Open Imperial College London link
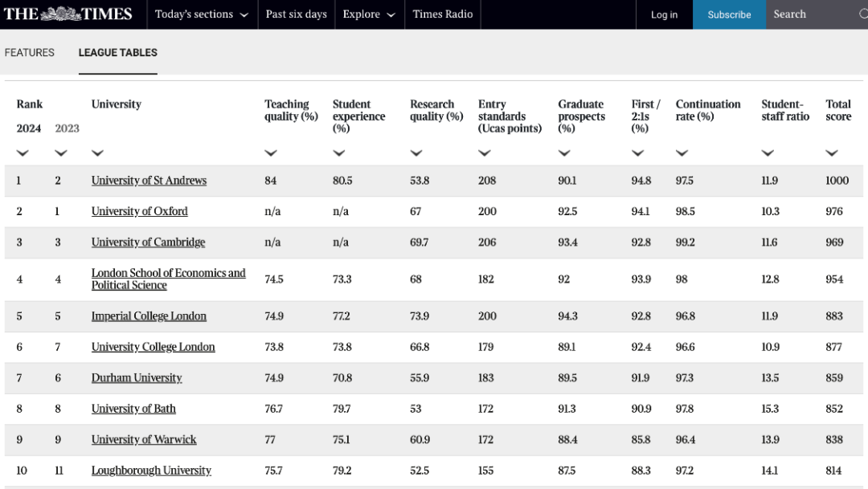Viewport: 868px width, 489px height. (x=149, y=316)
